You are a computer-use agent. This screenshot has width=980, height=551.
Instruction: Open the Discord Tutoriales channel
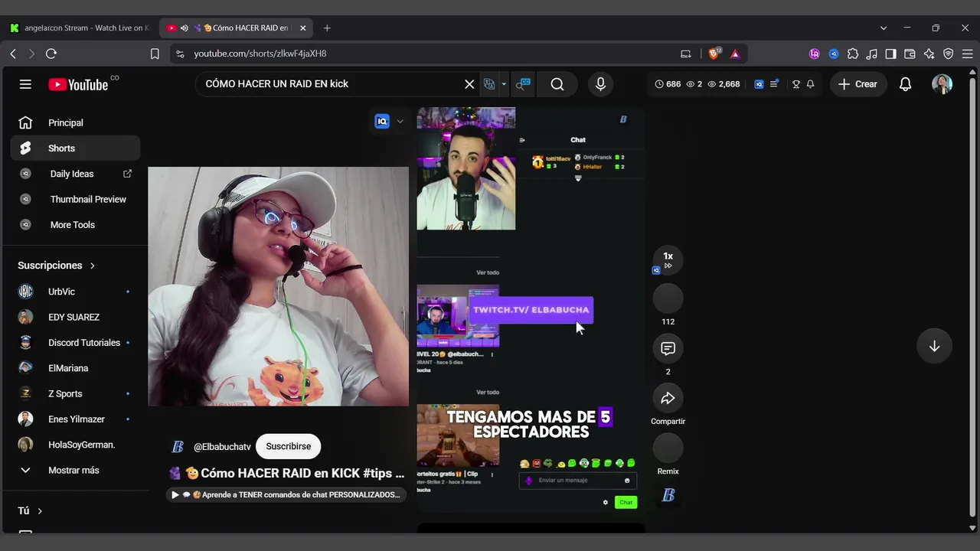(x=75, y=343)
